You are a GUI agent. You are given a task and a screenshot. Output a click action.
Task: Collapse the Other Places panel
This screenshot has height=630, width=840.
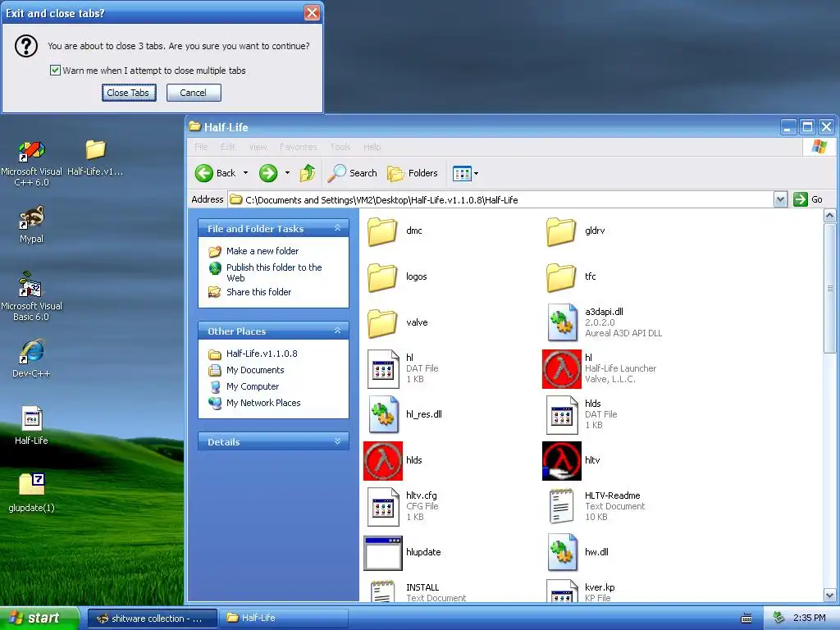pyautogui.click(x=337, y=331)
